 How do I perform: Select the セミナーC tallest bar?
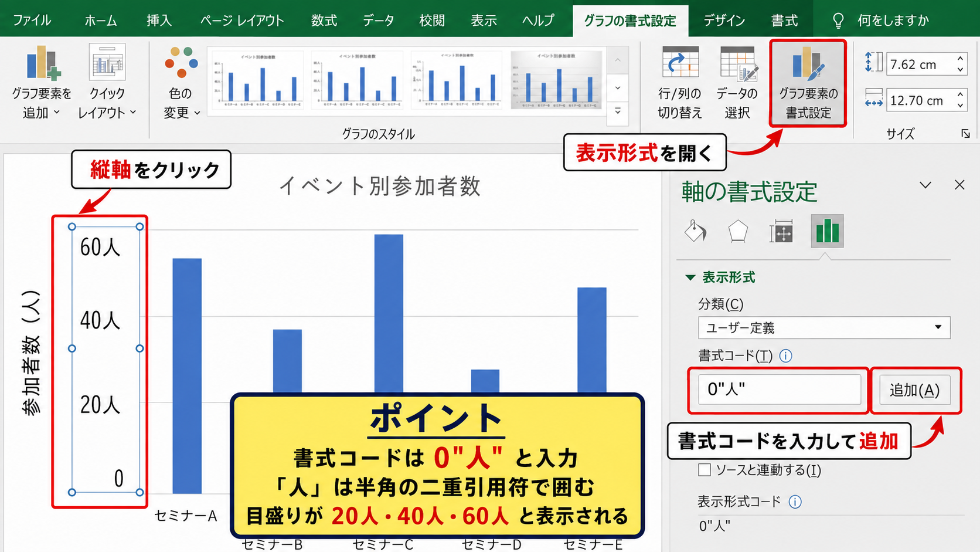(x=389, y=313)
